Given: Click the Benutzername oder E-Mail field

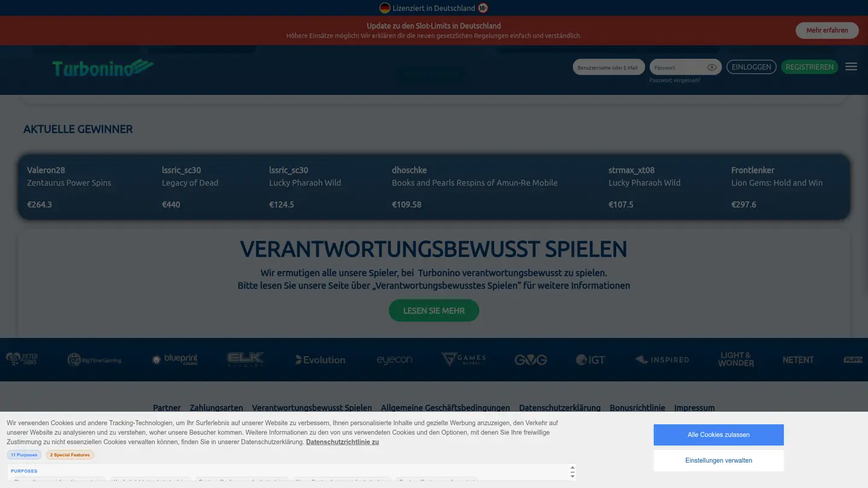Looking at the screenshot, I should tap(609, 67).
